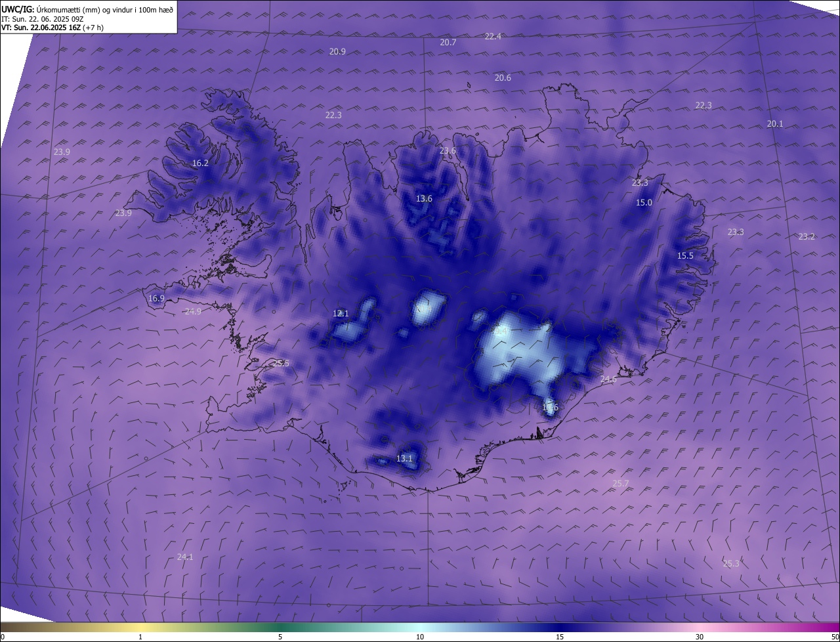
Task: Click the valid time 'VT: Sun. 22.06.2025 16Z (+7 h)'
Action: [x=52, y=28]
